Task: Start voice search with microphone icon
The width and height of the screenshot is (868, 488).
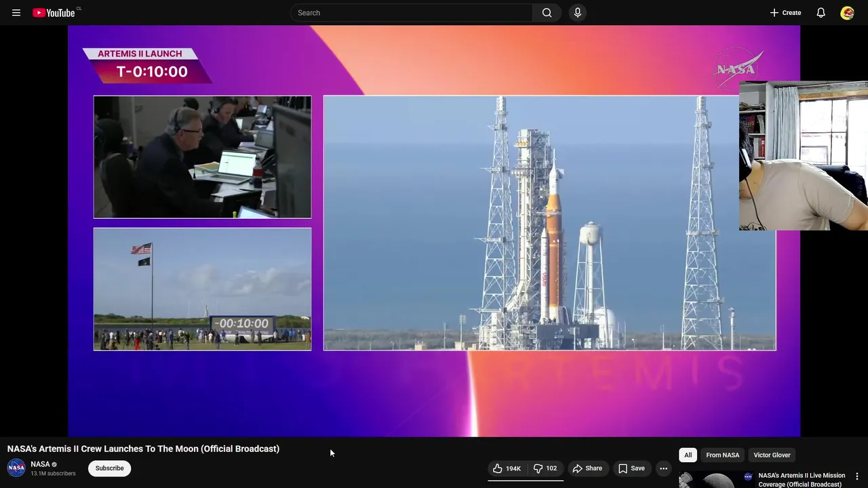Action: click(578, 13)
